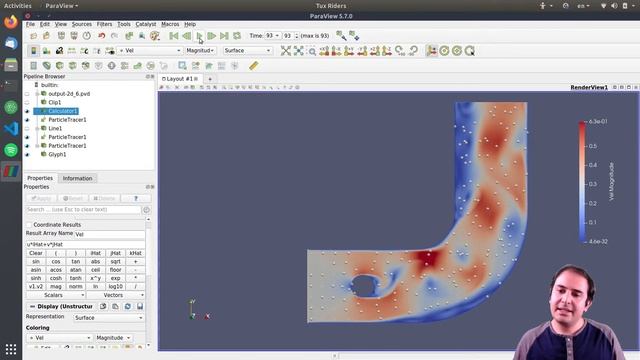Open the Filters menu
Image resolution: width=640 pixels, height=360 pixels.
[104, 24]
